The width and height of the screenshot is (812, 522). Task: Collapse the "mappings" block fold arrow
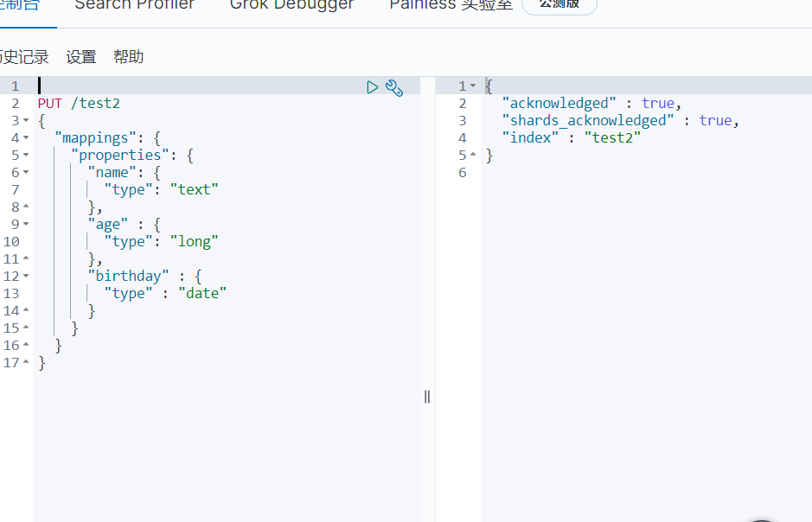pos(26,138)
